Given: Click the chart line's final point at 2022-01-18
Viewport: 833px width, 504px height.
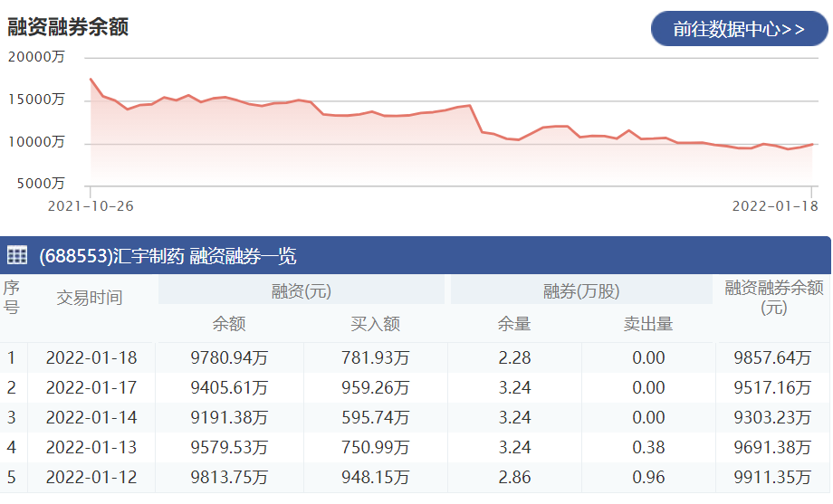Looking at the screenshot, I should 812,144.
